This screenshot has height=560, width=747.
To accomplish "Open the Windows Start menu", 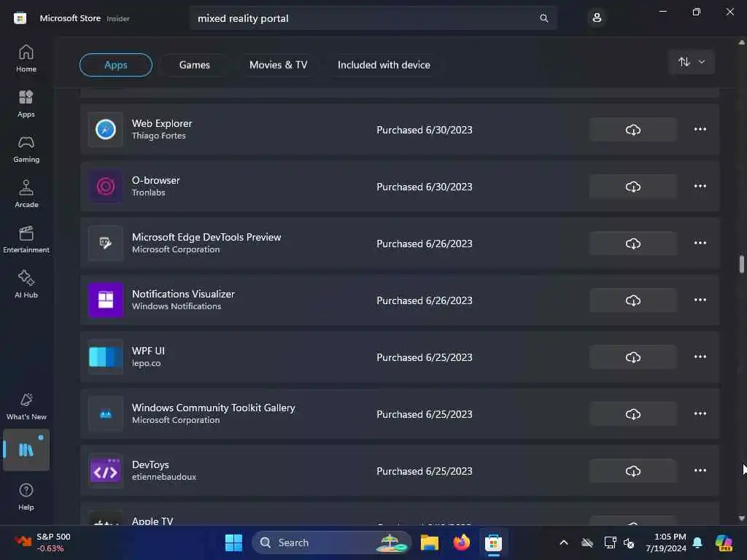I will click(x=233, y=542).
